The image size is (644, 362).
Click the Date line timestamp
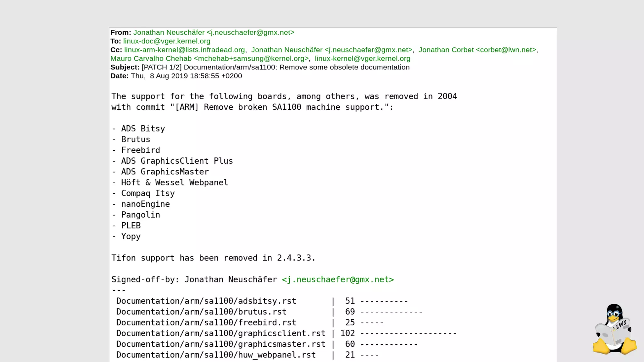[x=186, y=76]
